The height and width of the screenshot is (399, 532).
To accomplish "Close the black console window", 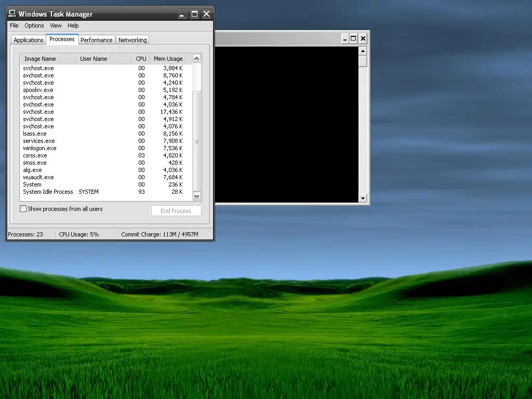I will pyautogui.click(x=363, y=38).
